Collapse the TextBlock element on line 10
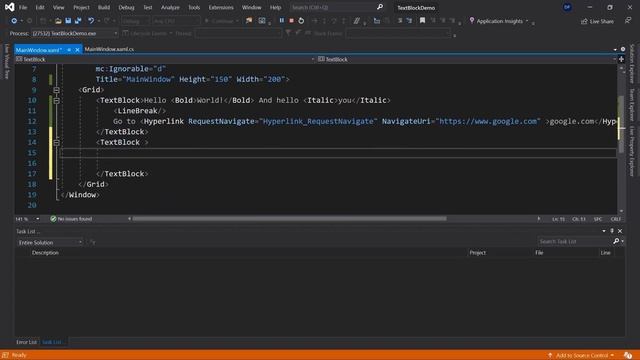The image size is (640, 360). 56,100
